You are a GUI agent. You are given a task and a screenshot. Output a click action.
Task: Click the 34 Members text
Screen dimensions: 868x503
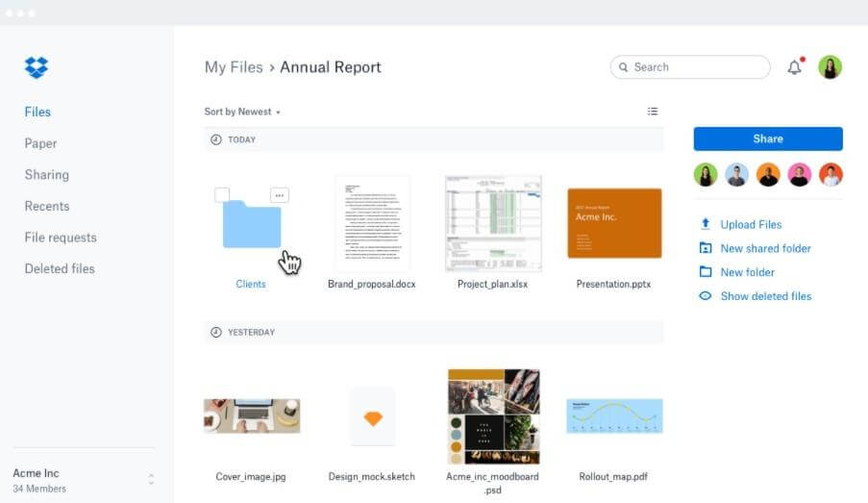[x=39, y=489]
